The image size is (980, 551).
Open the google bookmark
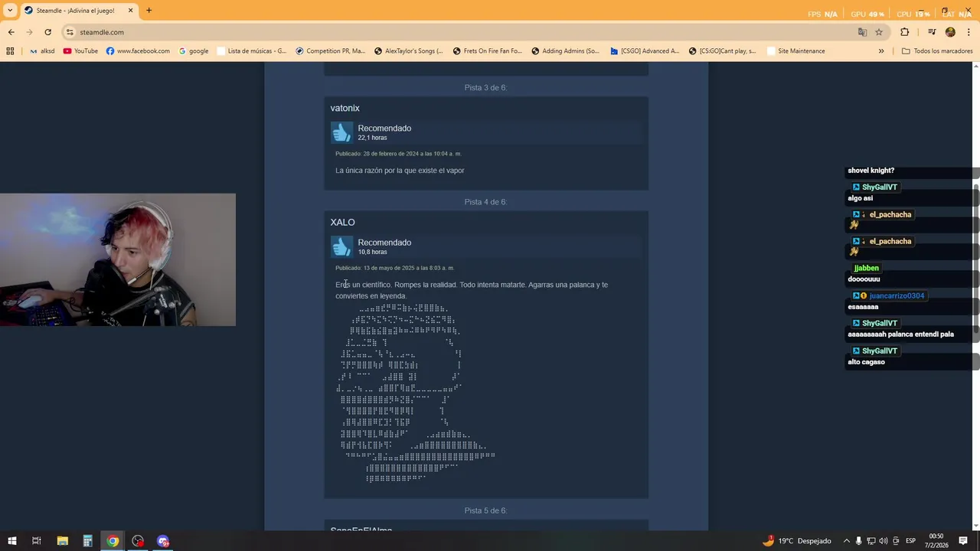coord(194,51)
